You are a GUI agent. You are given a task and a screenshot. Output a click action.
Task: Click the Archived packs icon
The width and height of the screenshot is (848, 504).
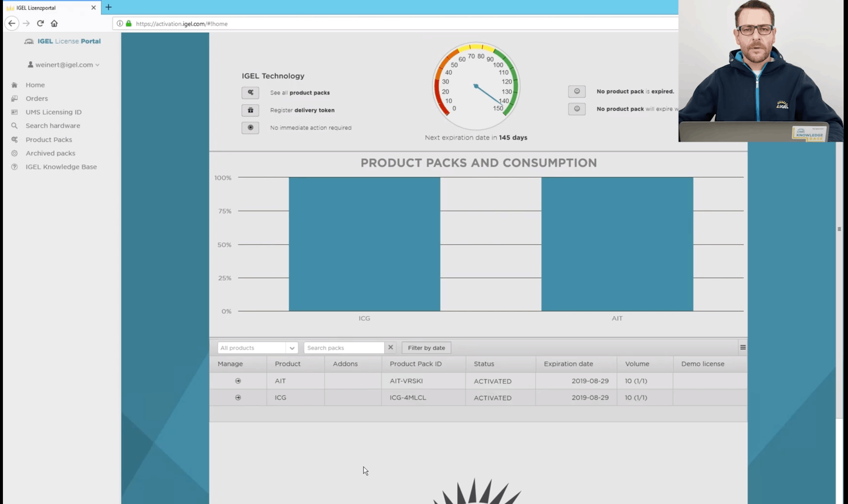(14, 153)
